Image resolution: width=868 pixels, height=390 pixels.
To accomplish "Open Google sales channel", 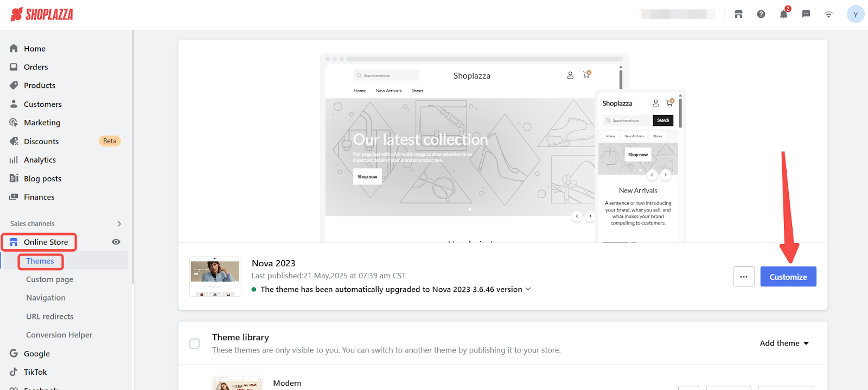I will click(x=37, y=354).
